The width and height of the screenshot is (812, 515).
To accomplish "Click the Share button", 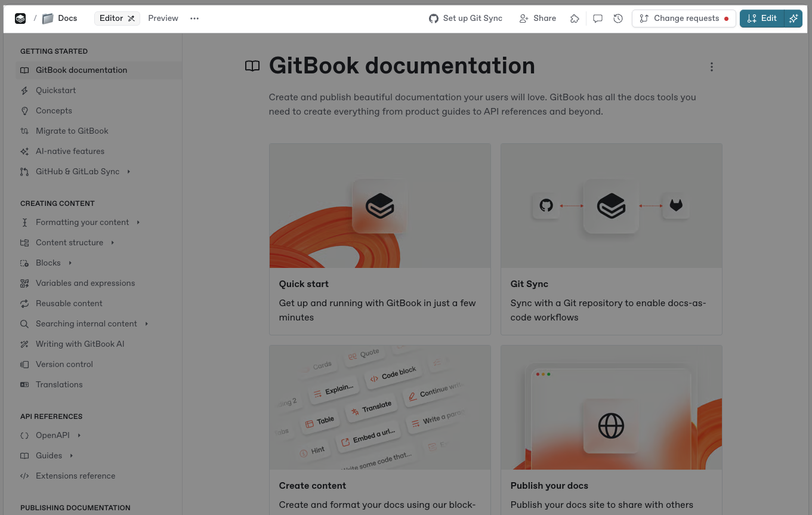I will pos(538,18).
